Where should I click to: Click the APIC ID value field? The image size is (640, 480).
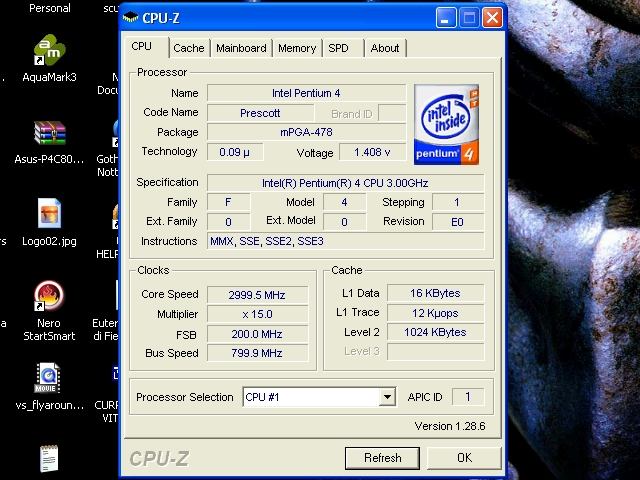[468, 397]
